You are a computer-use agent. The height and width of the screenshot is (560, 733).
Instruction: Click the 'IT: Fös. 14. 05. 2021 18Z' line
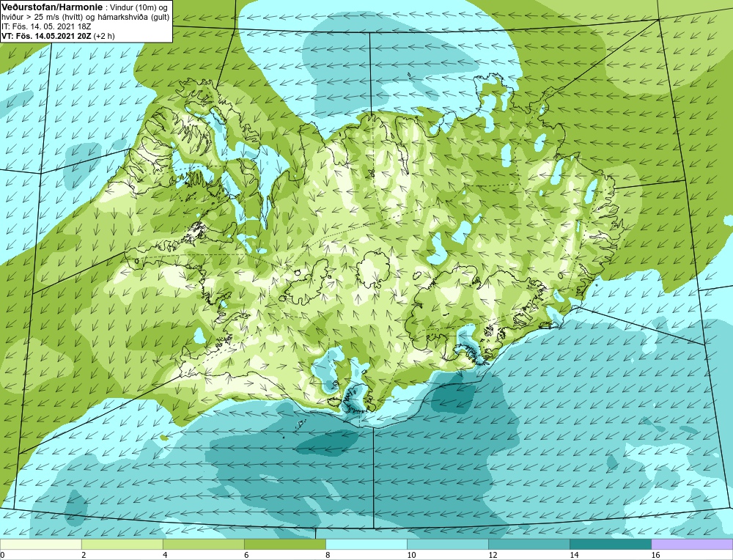click(x=46, y=26)
